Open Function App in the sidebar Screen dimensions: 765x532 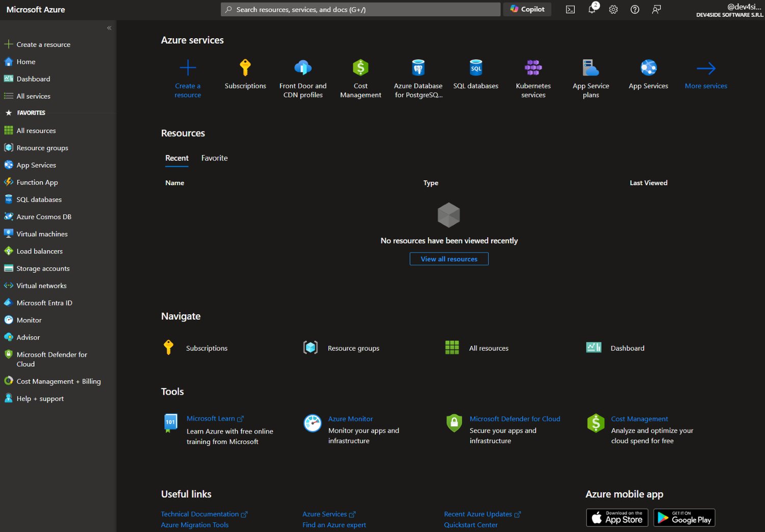[x=37, y=182]
